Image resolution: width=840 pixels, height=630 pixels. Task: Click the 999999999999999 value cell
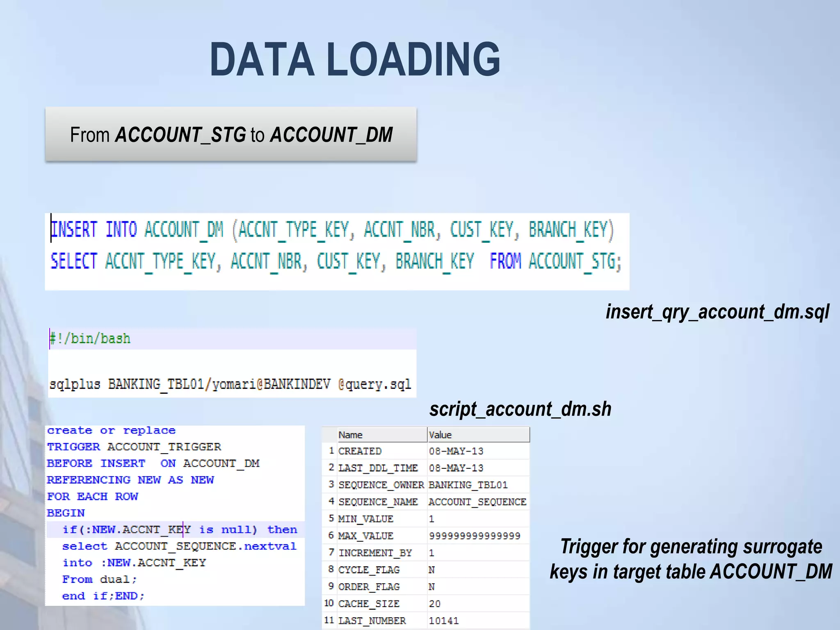(x=478, y=536)
